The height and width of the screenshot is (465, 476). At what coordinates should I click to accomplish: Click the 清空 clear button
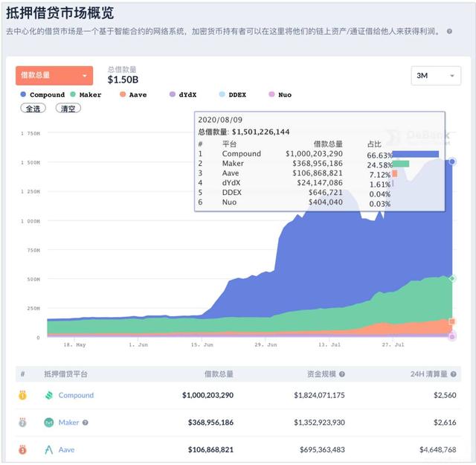(68, 108)
